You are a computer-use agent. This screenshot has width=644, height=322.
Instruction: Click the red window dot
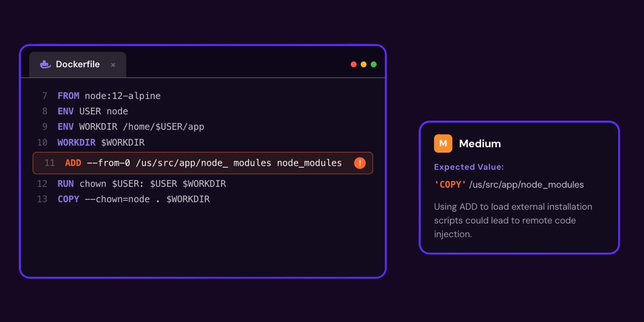coord(354,64)
